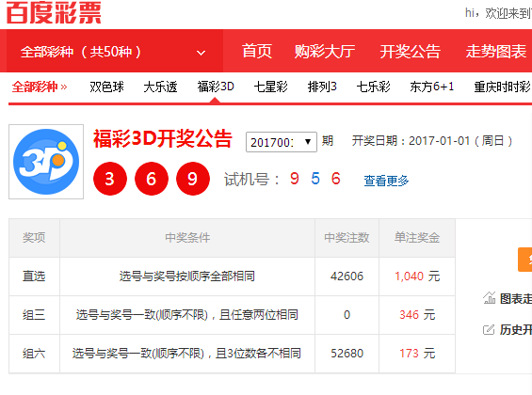Click the red ball number 3
The image size is (532, 395).
[x=110, y=179]
